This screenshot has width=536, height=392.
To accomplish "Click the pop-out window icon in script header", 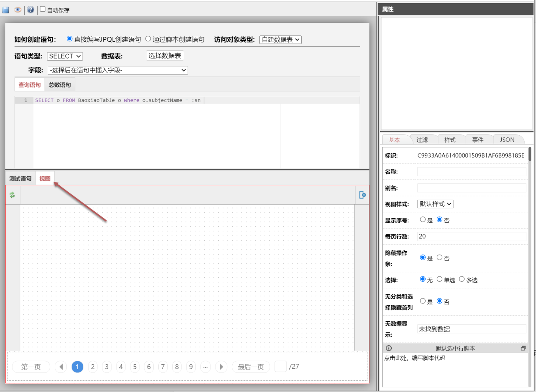I will point(523,348).
